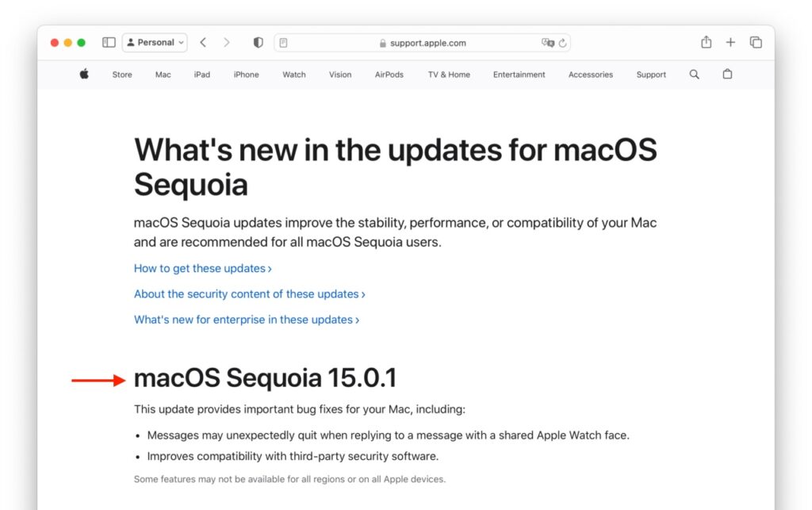Screen dimensions: 812x510
Task: Click the Apple logo in the navigation bar
Action: [83, 74]
